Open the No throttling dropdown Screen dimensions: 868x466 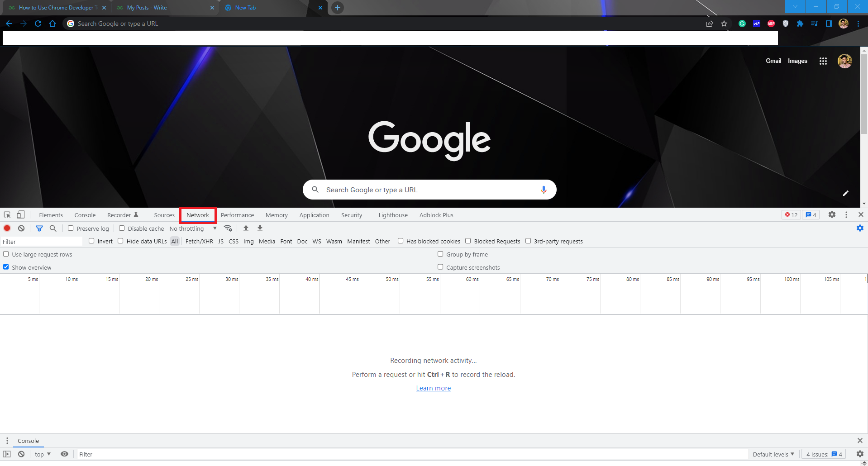193,228
